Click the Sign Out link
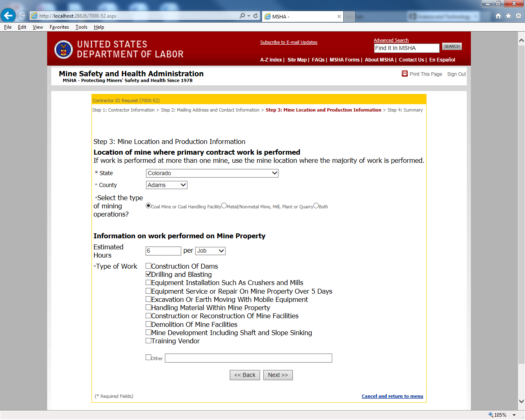This screenshot has width=525, height=420. point(457,74)
